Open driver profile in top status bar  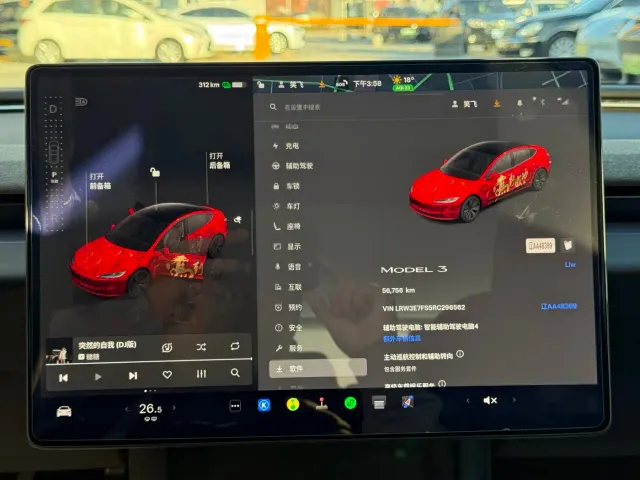click(291, 84)
